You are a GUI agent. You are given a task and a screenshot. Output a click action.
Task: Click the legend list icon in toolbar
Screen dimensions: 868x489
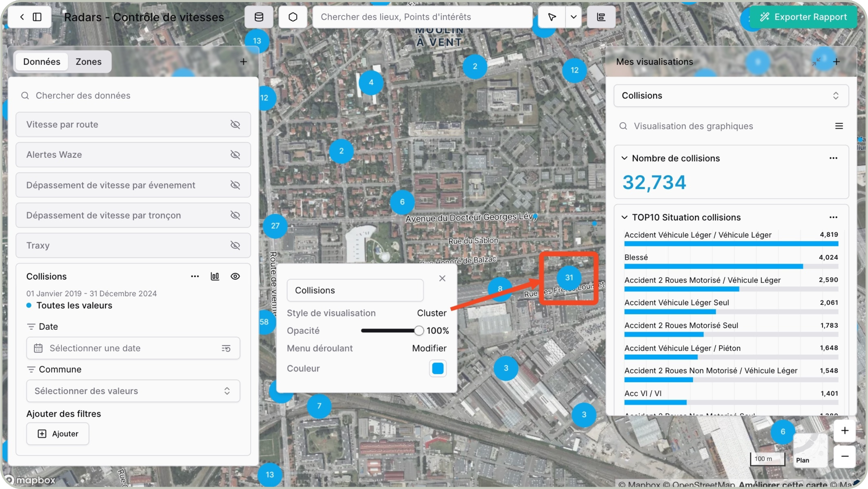(x=601, y=17)
